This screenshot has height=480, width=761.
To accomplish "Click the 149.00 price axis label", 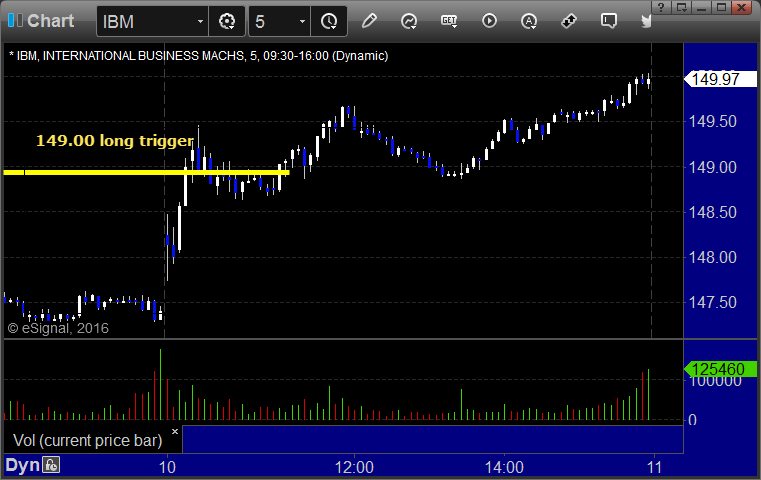I will [x=713, y=167].
